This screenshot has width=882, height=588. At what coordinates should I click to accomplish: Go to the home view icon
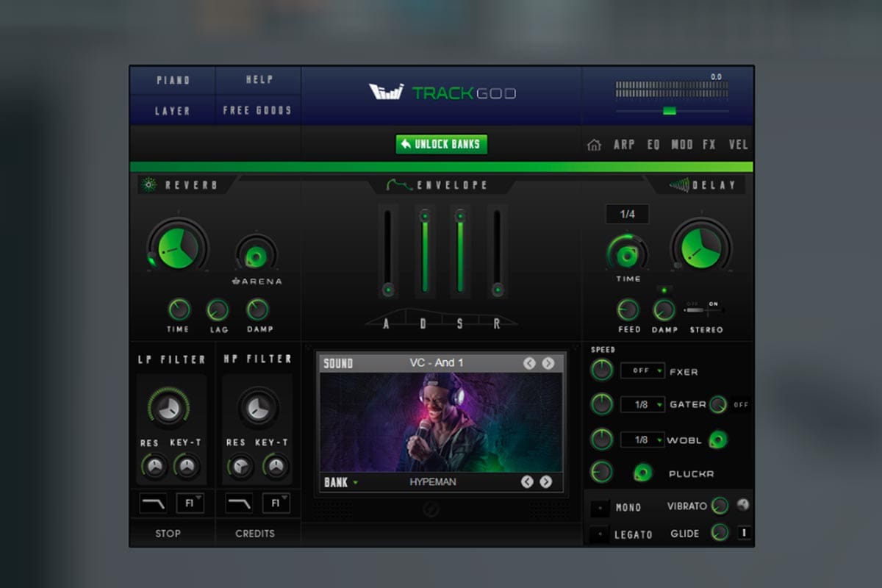point(594,145)
